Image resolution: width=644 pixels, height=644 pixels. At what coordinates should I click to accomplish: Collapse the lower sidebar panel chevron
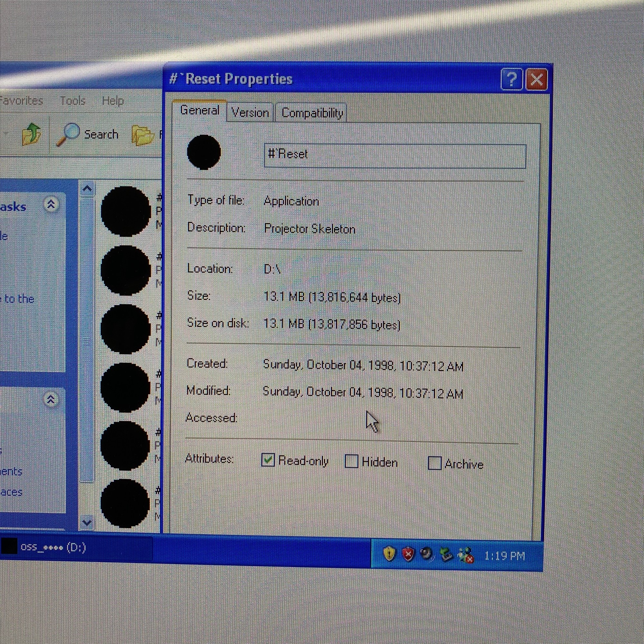pos(51,399)
